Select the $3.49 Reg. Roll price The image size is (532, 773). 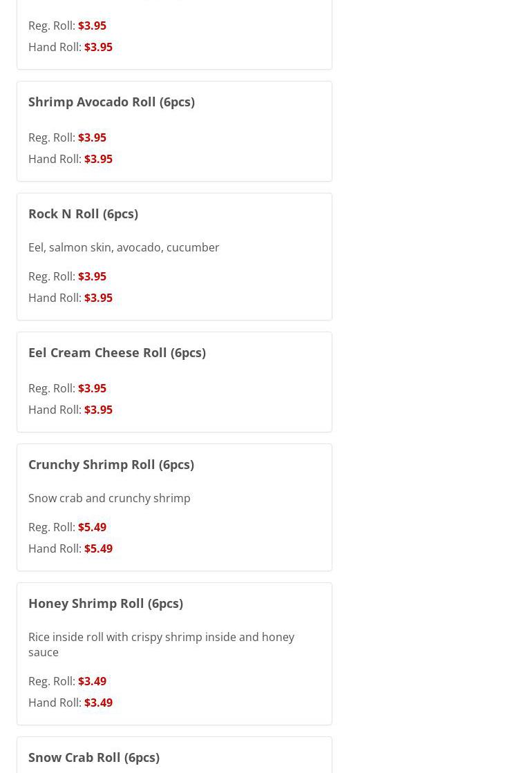(x=92, y=681)
